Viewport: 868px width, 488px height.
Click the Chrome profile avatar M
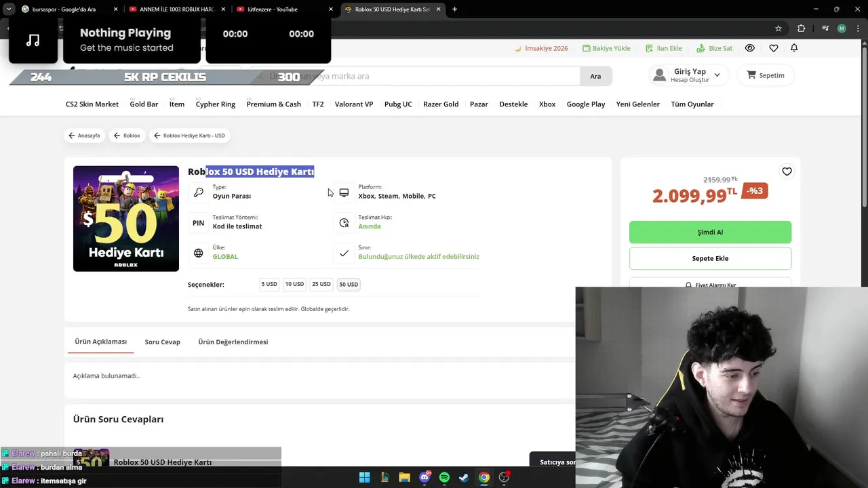(x=842, y=28)
